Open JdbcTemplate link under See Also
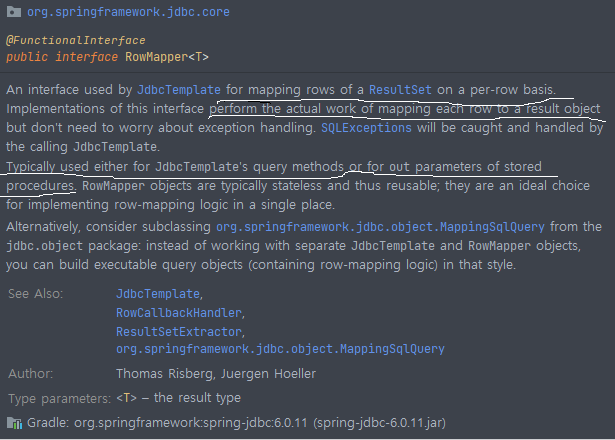The height and width of the screenshot is (440, 615). (x=158, y=294)
